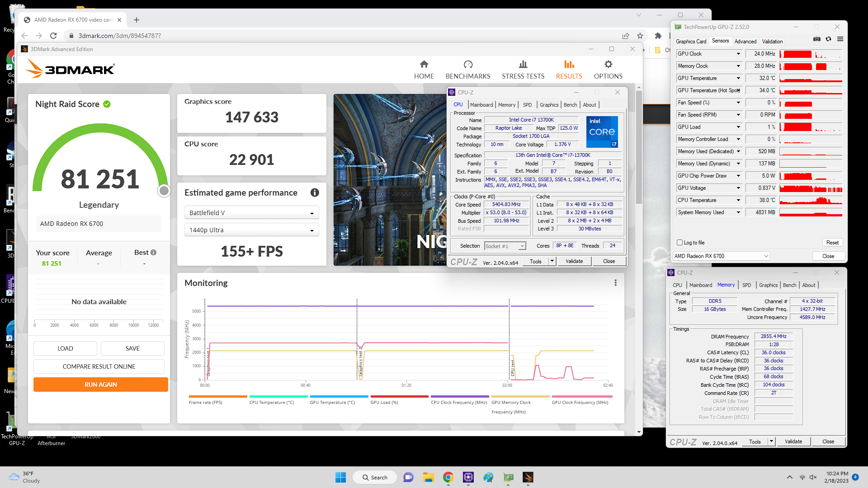Open a new Chrome tab

click(137, 20)
